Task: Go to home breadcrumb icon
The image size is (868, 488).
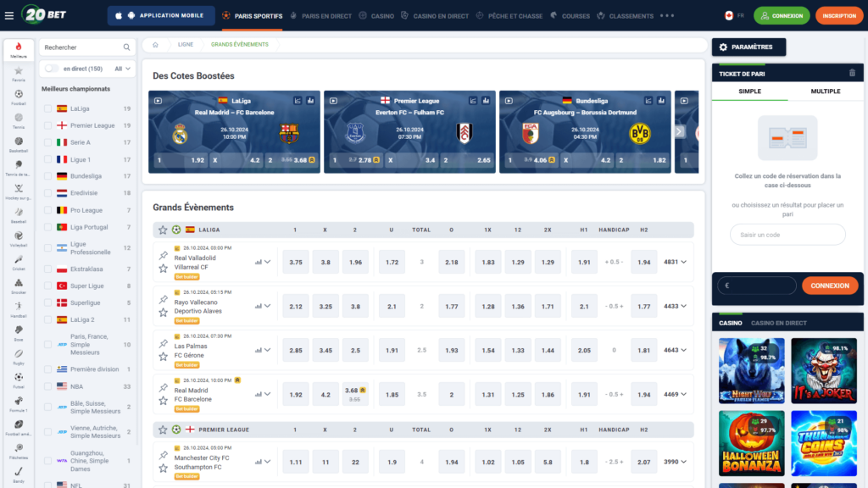Action: (156, 45)
